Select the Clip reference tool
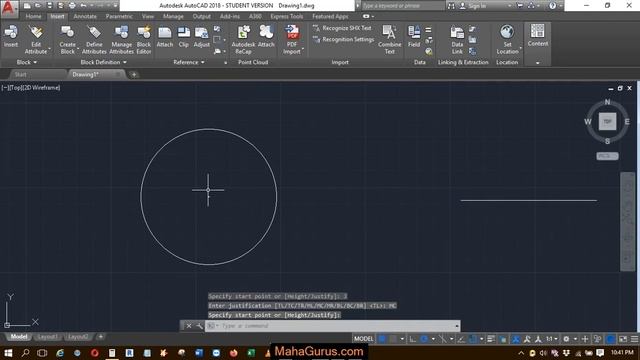Screen dimensions: 640x360 pyautogui.click(x=184, y=37)
